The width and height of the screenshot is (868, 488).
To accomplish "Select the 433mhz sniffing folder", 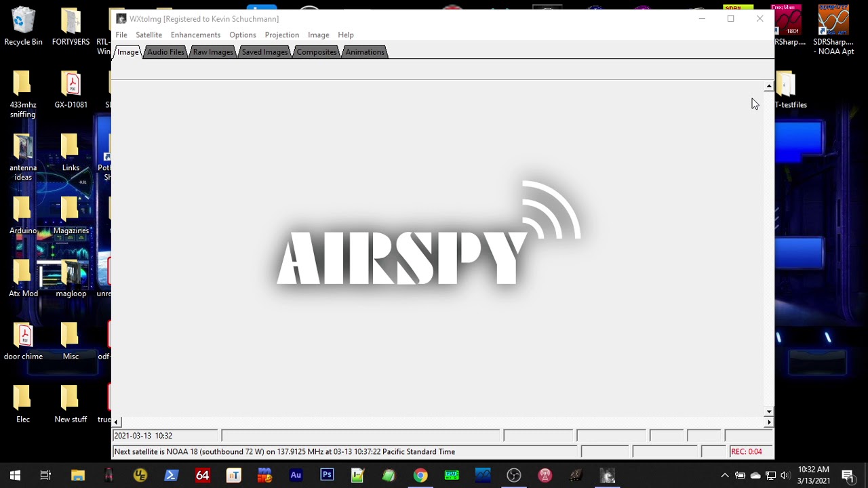I will tap(22, 94).
